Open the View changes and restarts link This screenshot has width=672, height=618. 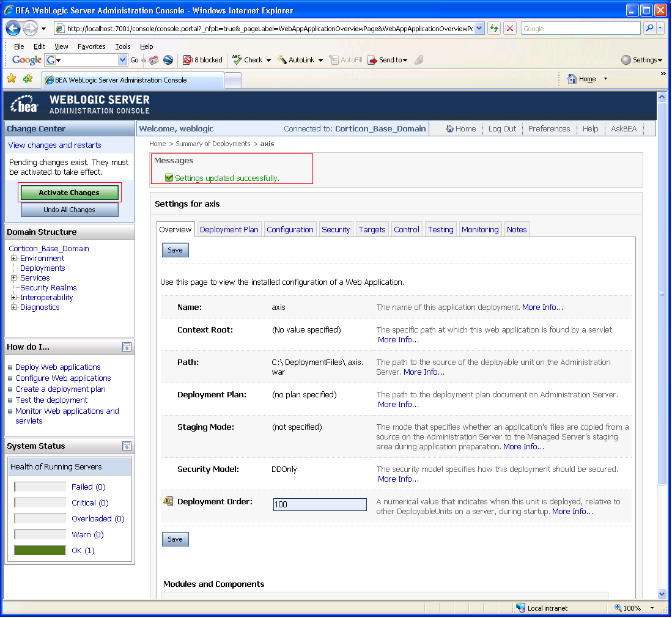coord(55,145)
